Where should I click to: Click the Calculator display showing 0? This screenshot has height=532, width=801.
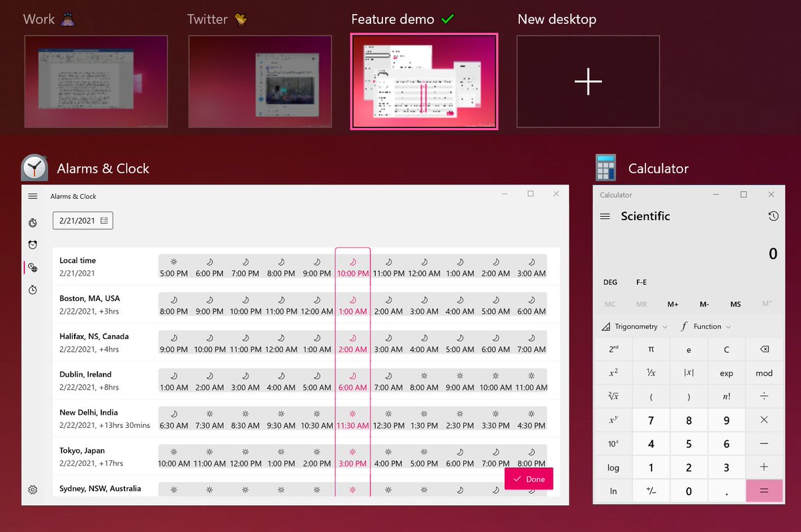[773, 254]
